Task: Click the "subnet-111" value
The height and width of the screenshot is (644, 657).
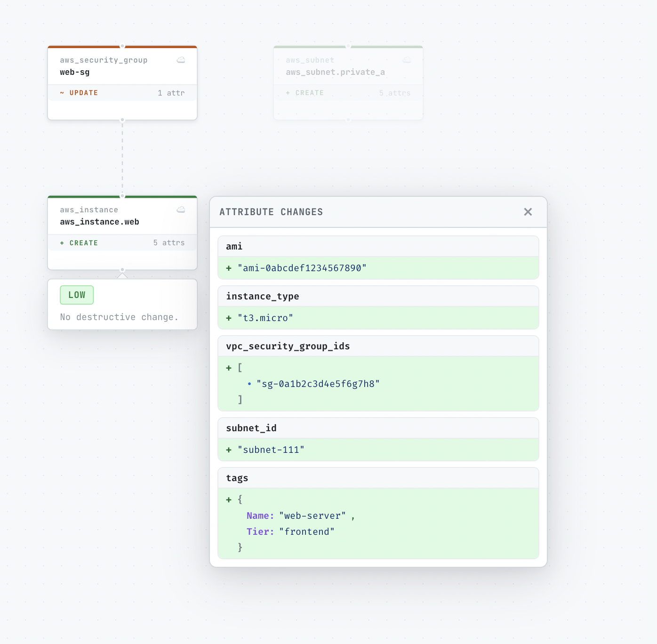Action: pos(271,450)
